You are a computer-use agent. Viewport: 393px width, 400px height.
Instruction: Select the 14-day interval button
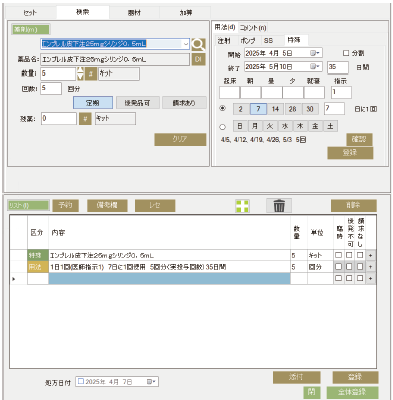click(275, 109)
